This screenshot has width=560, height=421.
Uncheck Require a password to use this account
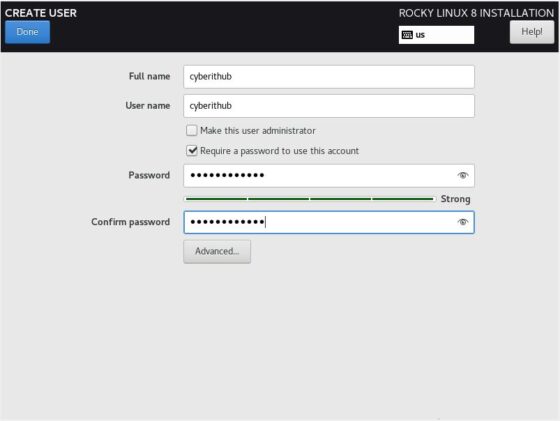pos(192,151)
